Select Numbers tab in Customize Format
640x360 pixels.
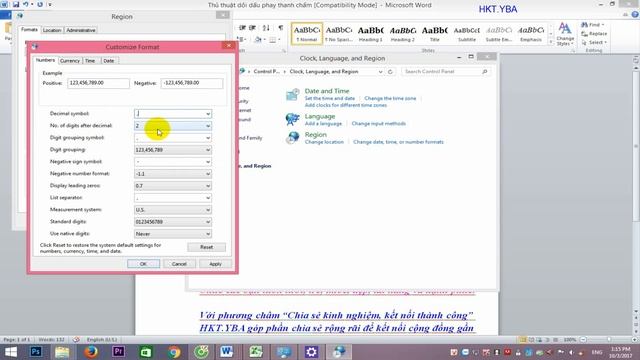[45, 60]
